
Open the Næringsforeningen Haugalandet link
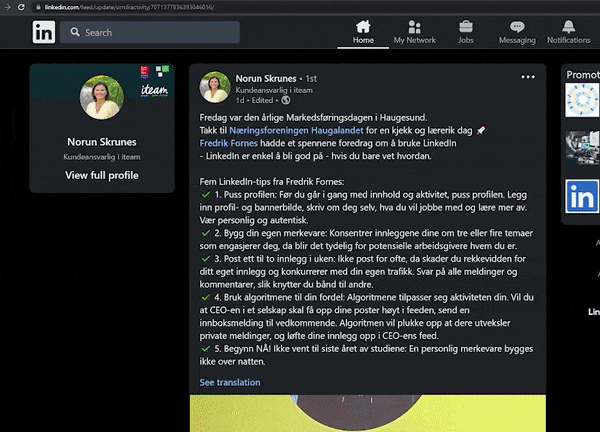pos(296,130)
